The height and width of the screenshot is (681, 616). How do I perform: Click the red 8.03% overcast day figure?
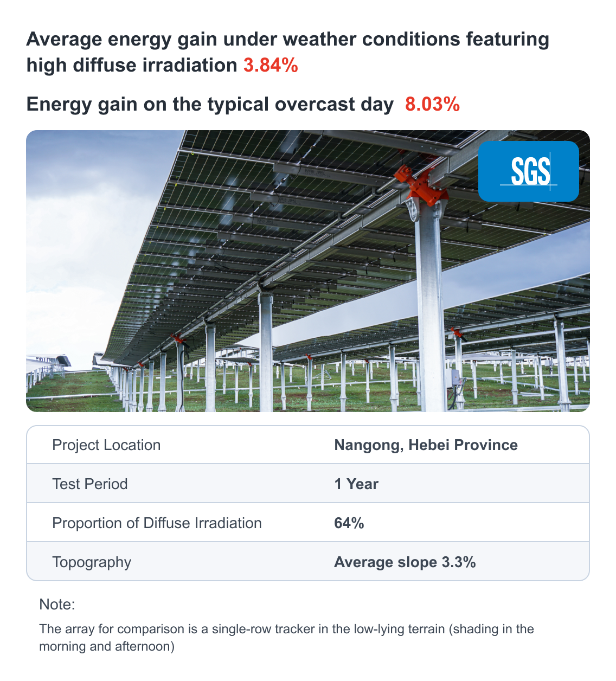tap(432, 104)
